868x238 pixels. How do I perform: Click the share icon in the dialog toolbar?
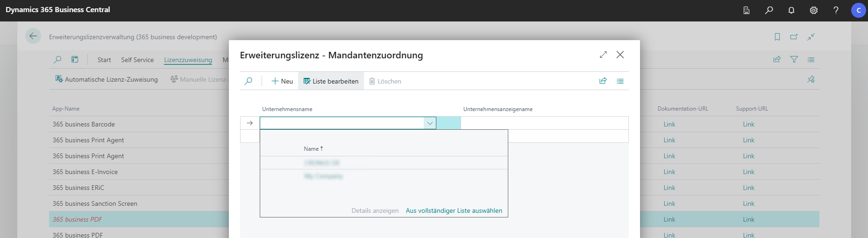pyautogui.click(x=603, y=81)
